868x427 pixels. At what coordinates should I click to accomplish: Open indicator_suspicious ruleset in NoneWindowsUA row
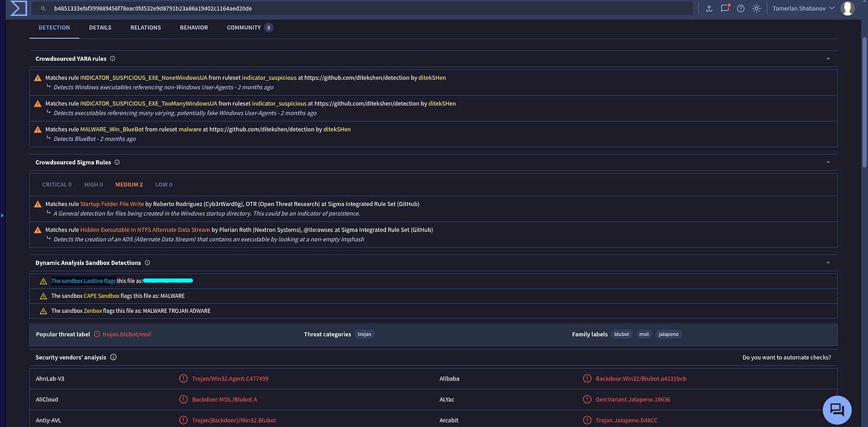[270, 78]
